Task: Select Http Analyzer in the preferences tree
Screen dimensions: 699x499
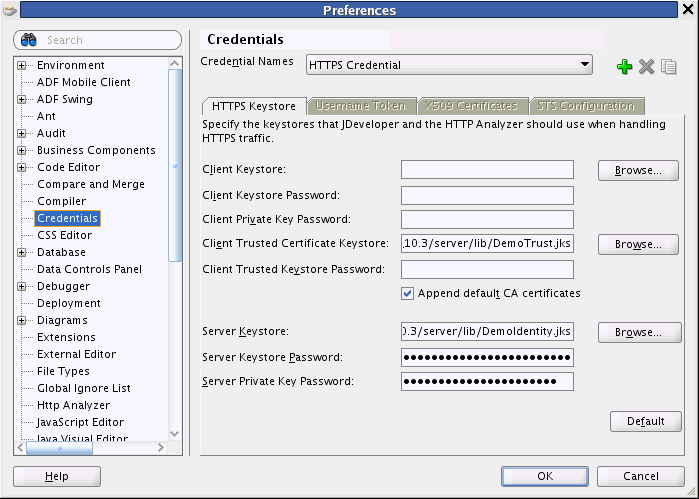Action: point(73,405)
